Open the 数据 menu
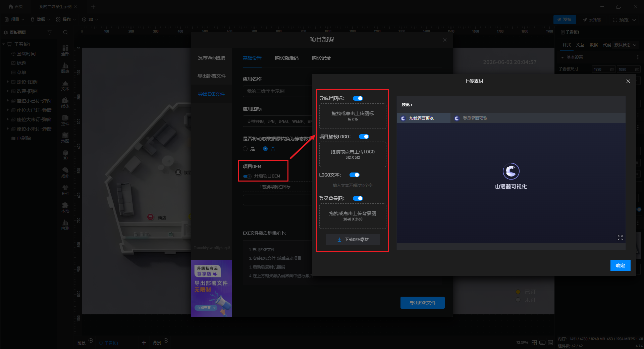The width and height of the screenshot is (644, 349). pos(40,19)
